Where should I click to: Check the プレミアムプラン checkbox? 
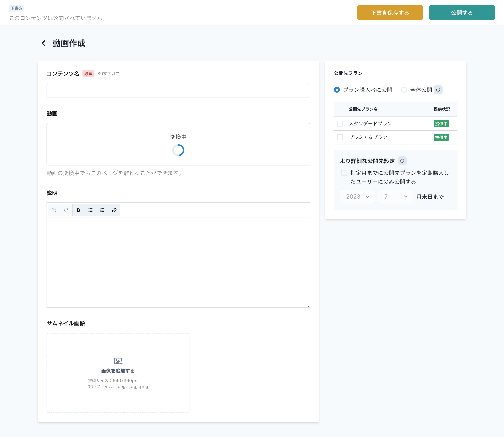(340, 138)
